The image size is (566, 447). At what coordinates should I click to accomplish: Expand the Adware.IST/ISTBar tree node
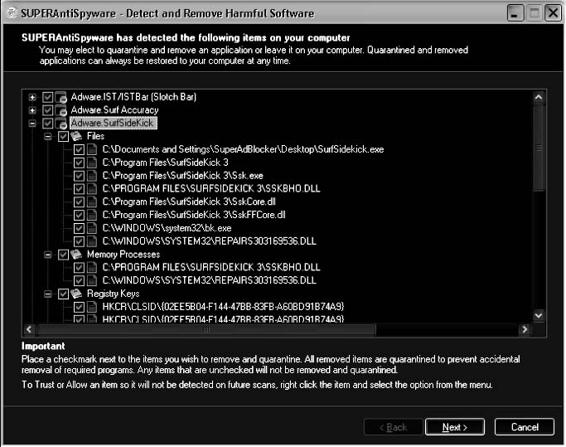pyautogui.click(x=32, y=97)
